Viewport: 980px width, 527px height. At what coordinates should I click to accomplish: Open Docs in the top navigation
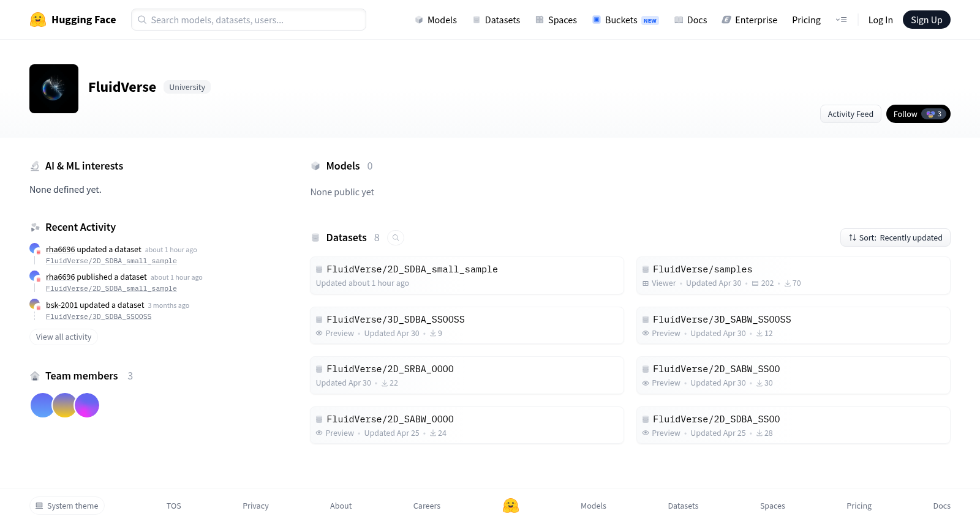tap(690, 20)
